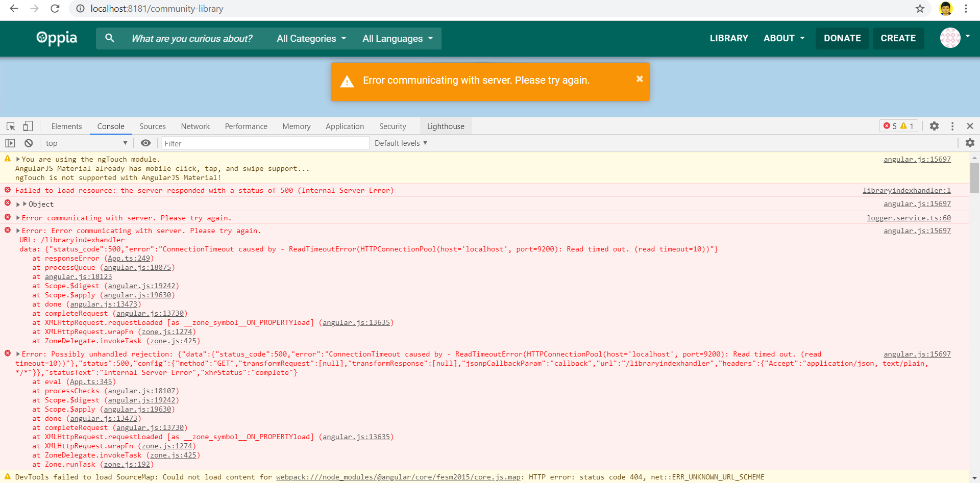Viewport: 980px width, 483px height.
Task: Switch to the Sources tab
Action: pos(152,126)
